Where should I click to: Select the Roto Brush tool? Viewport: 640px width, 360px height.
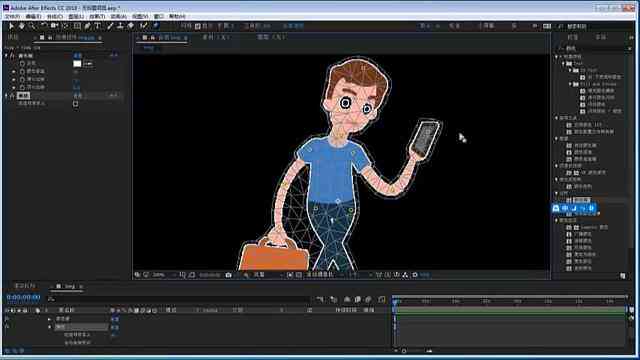pyautogui.click(x=144, y=26)
